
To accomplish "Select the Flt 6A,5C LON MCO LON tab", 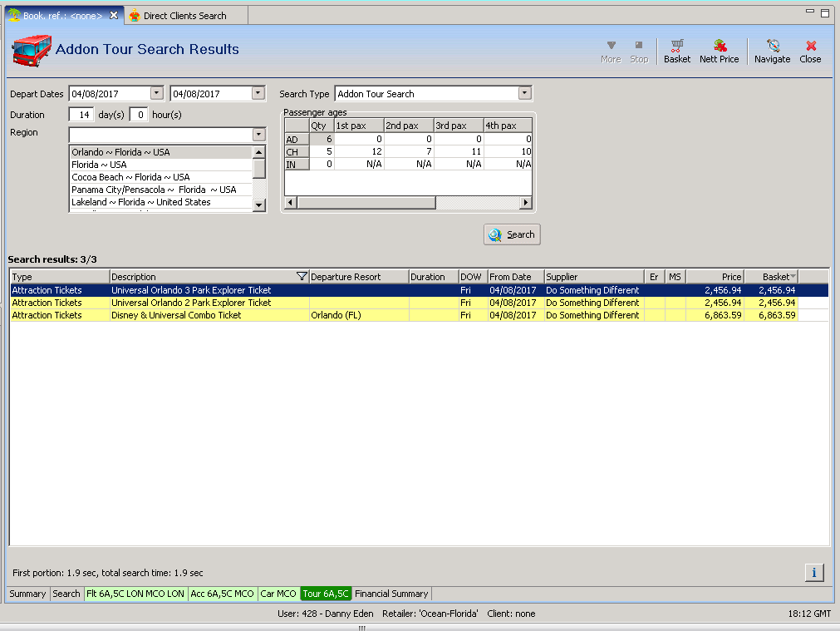I will [135, 594].
